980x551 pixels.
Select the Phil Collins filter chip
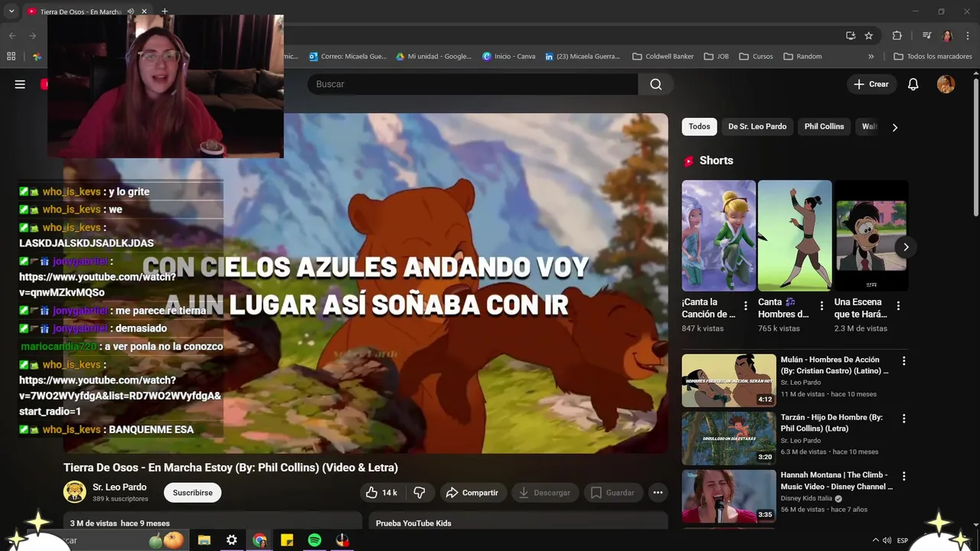pyautogui.click(x=824, y=127)
